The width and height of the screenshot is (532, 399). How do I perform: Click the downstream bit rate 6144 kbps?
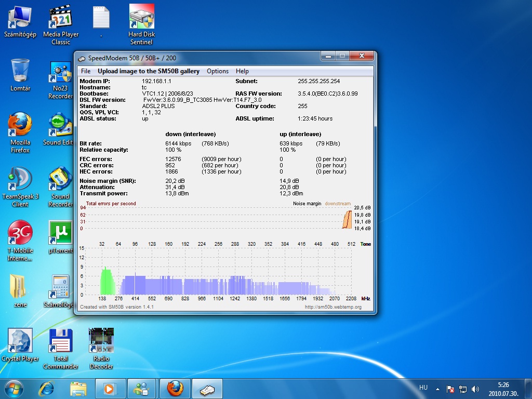click(178, 143)
